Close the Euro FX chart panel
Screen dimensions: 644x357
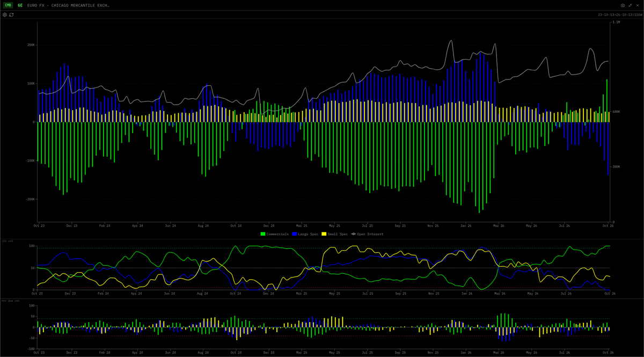click(x=638, y=5)
